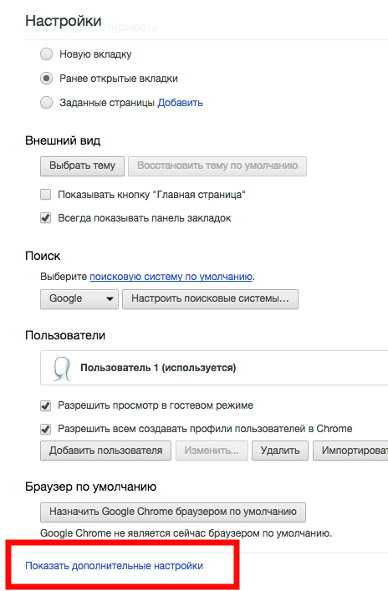Screen dimensions: 388x591
Task: Select the Новую вкладку radio option
Action: (46, 54)
